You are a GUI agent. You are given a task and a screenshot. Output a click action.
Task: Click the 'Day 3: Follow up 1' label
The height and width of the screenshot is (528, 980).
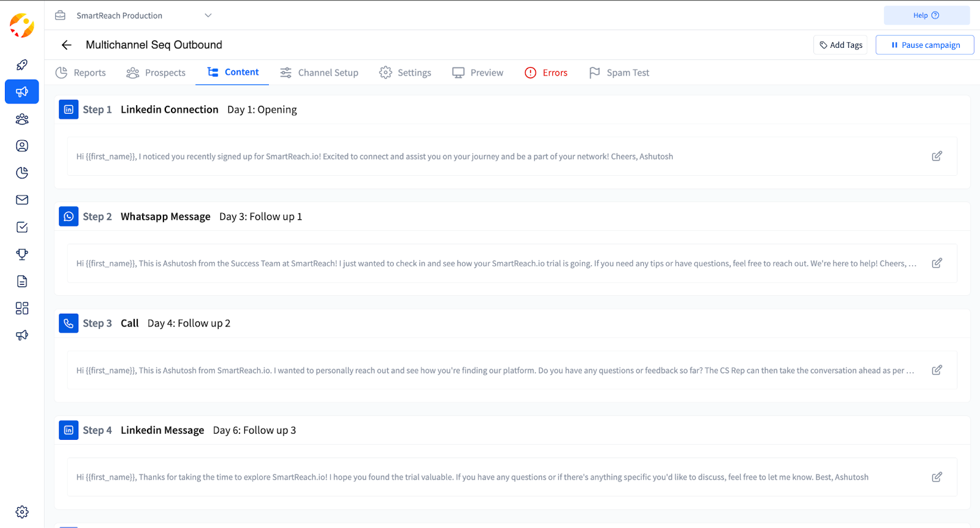[261, 217]
